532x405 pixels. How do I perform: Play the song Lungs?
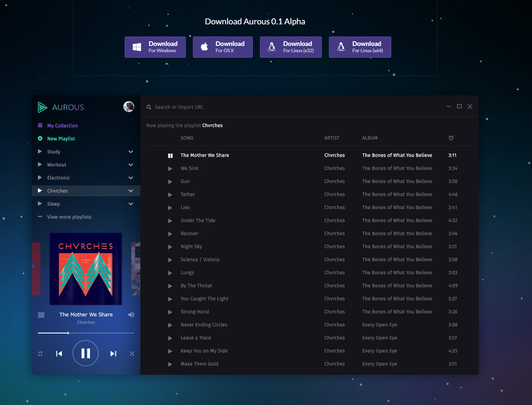coord(170,273)
